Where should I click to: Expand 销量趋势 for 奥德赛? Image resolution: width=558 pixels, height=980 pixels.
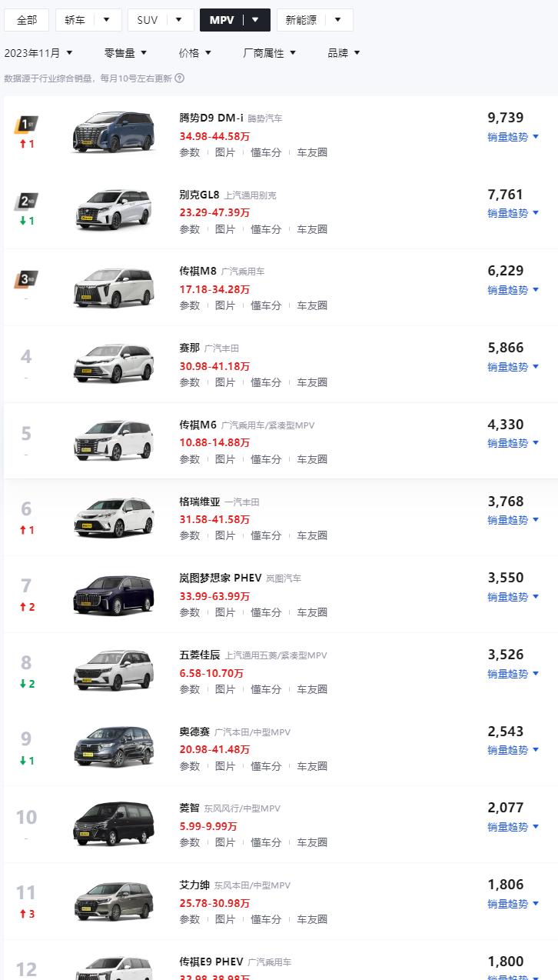513,750
